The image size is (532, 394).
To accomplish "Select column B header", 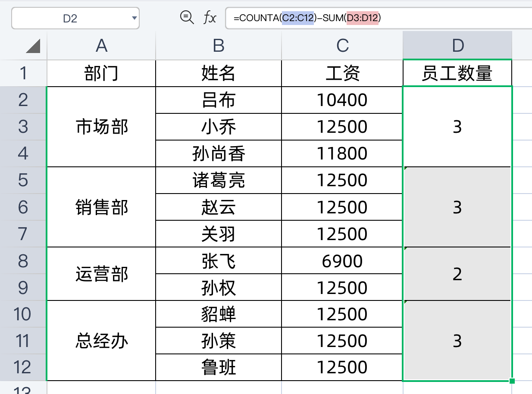I will tap(219, 46).
